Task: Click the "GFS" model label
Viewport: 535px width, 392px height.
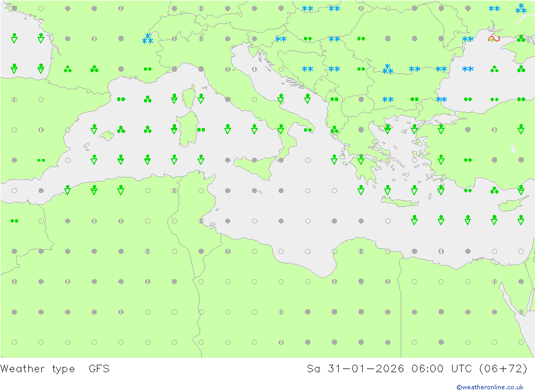Action: [x=100, y=368]
